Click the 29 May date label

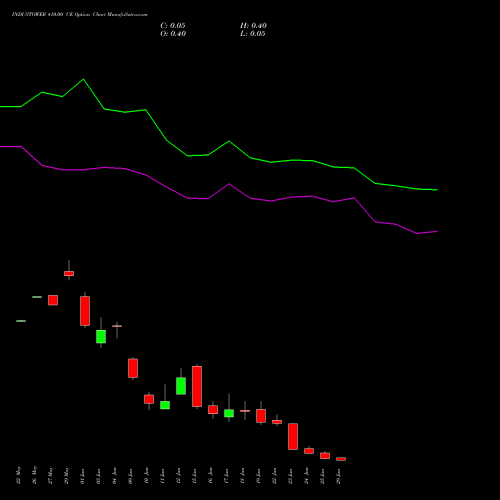click(67, 475)
